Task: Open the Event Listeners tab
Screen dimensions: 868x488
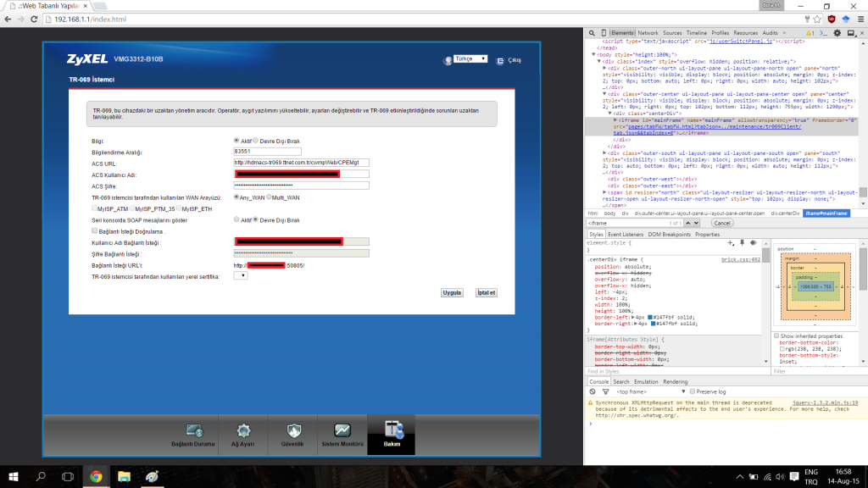Action: 626,234
